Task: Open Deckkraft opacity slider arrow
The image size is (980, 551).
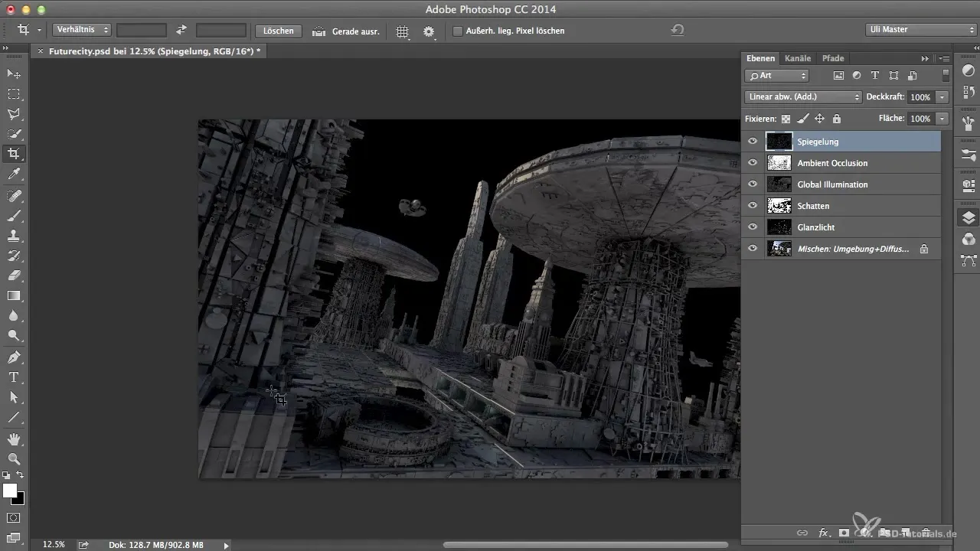Action: pyautogui.click(x=942, y=97)
